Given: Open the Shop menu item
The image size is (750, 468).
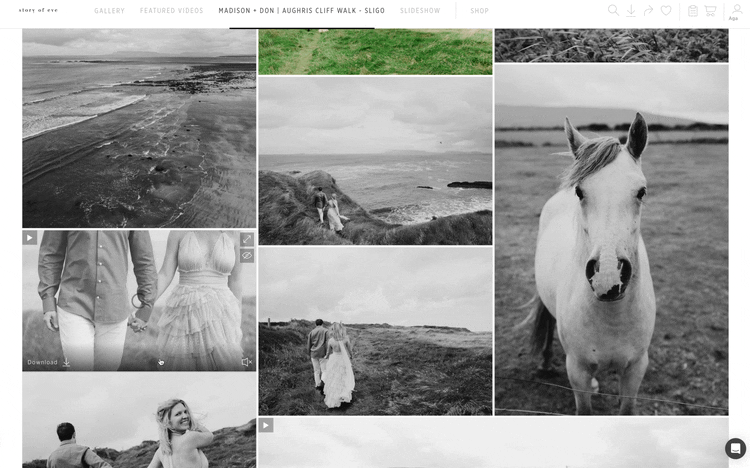Looking at the screenshot, I should pos(479,11).
